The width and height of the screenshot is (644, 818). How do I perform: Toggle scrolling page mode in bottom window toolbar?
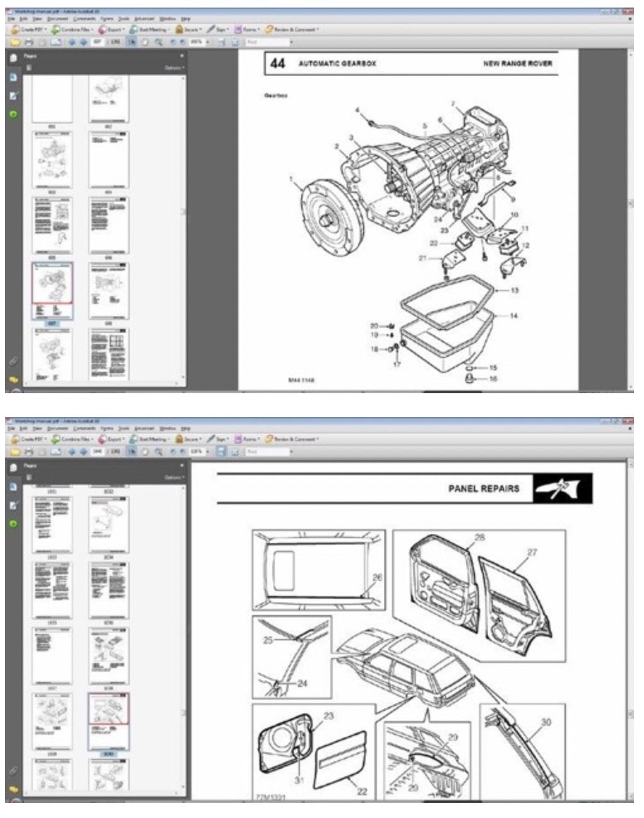pos(221,452)
